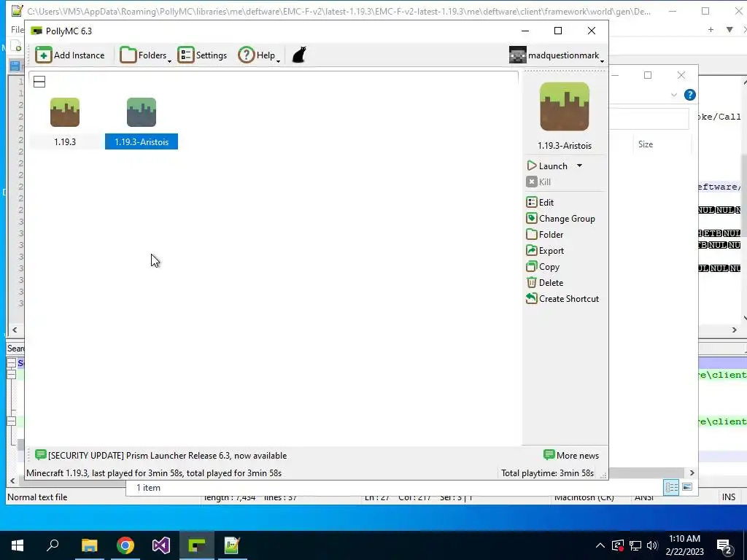This screenshot has width=747, height=560.
Task: Open the Notepad++ tab list dropdown arrow
Action: [729, 29]
